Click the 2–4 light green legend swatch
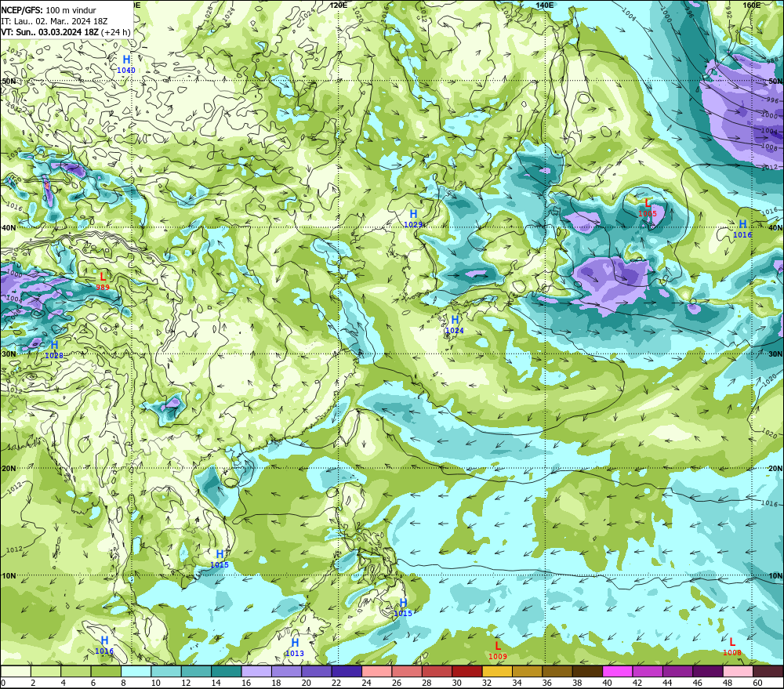 (x=45, y=671)
